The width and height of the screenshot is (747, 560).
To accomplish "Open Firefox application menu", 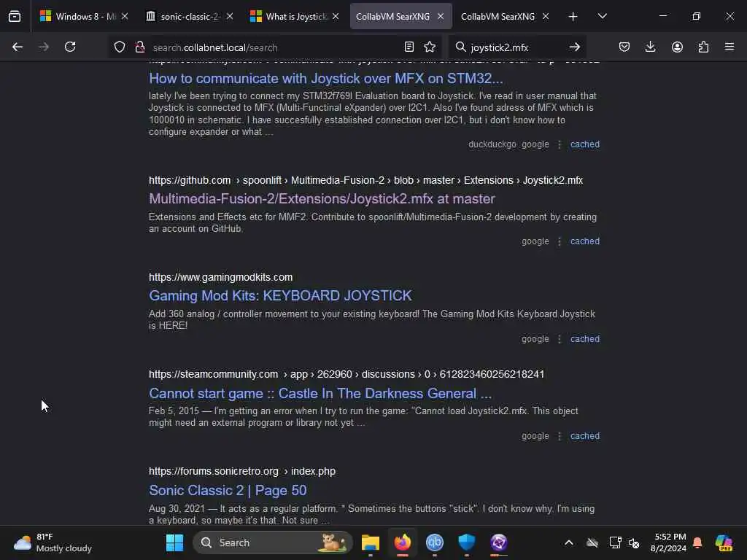I will [729, 47].
